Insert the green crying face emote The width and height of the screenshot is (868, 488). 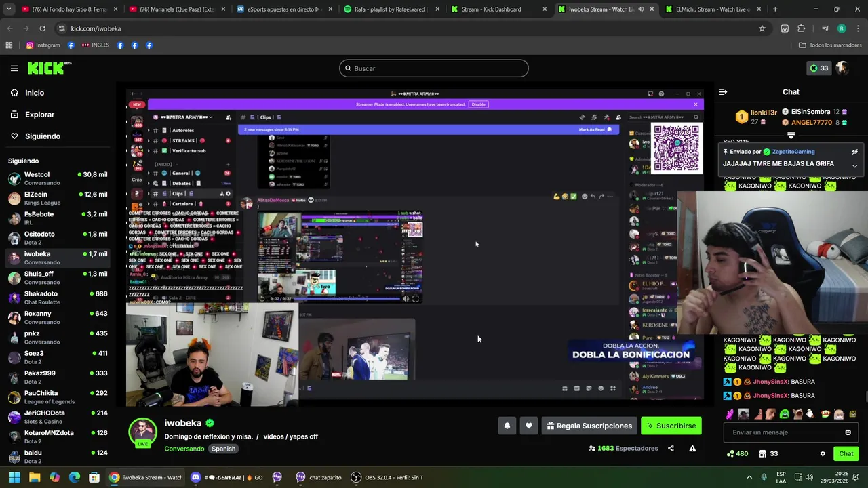pos(785,414)
